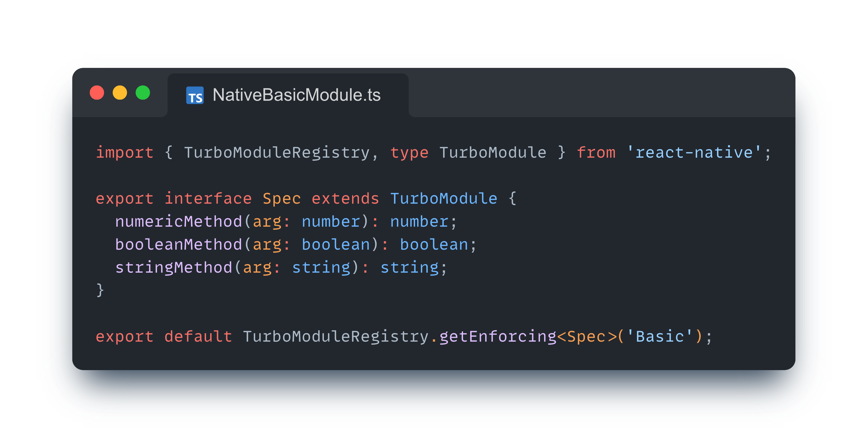Click the 'booleanMethod' declaration
The height and width of the screenshot is (438, 868).
point(179,244)
